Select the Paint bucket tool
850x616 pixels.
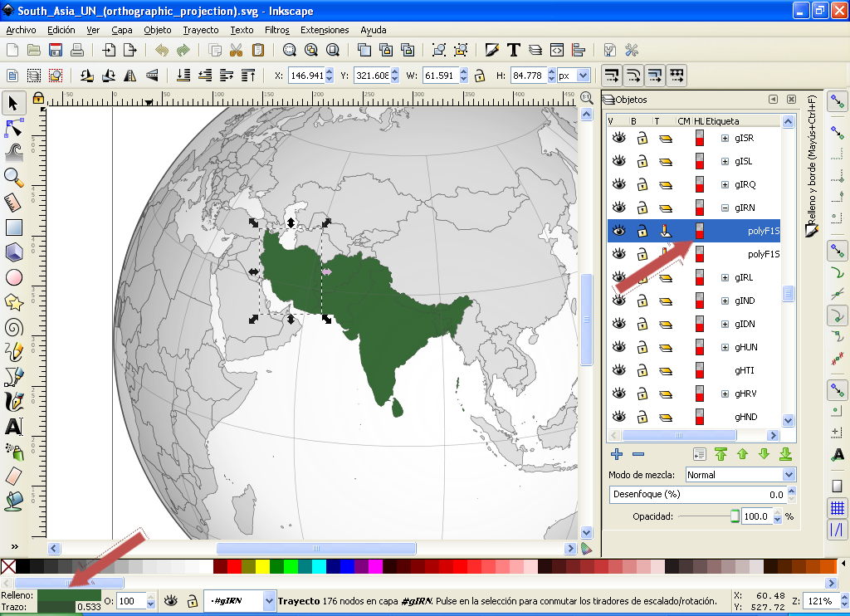coord(13,501)
